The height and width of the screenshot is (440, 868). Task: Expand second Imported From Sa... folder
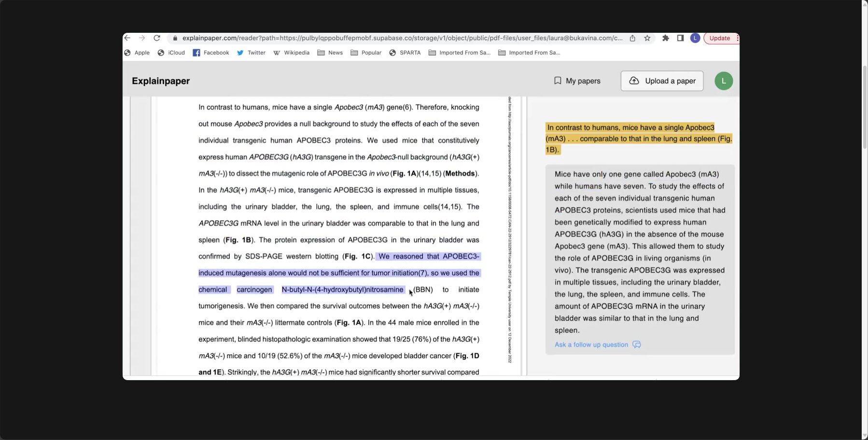pyautogui.click(x=529, y=53)
